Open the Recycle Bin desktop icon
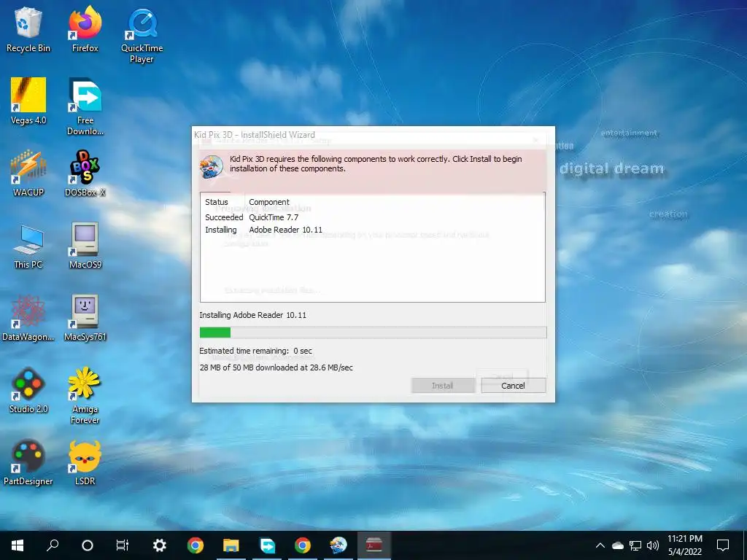 (28, 28)
